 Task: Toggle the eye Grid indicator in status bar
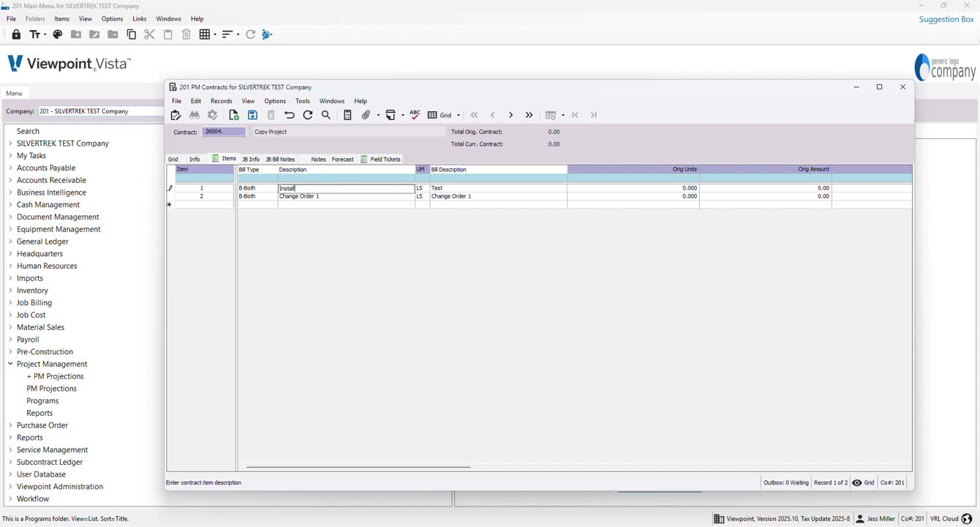click(x=863, y=482)
